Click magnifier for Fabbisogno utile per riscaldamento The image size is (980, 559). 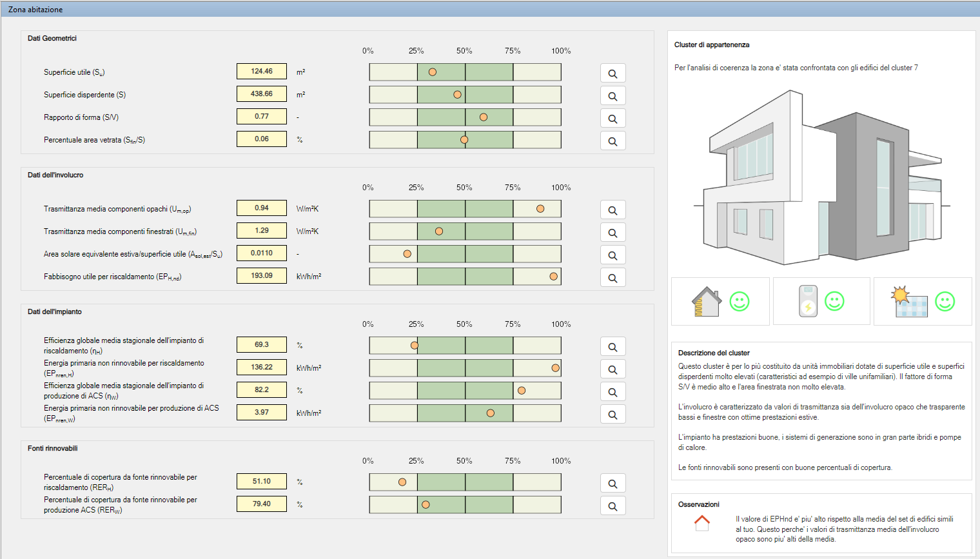(x=612, y=278)
